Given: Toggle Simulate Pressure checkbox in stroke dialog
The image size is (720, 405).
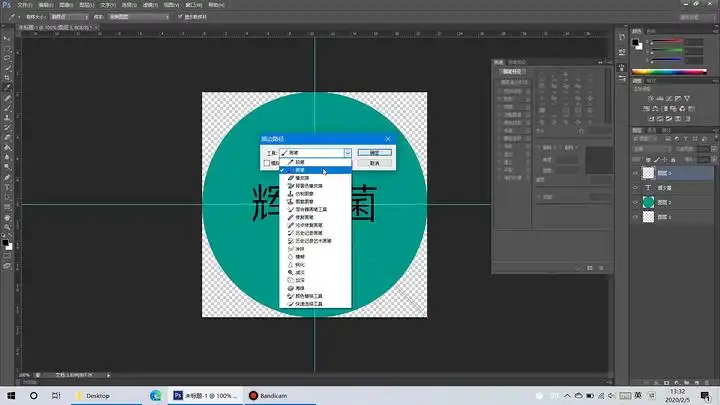Looking at the screenshot, I should click(267, 162).
